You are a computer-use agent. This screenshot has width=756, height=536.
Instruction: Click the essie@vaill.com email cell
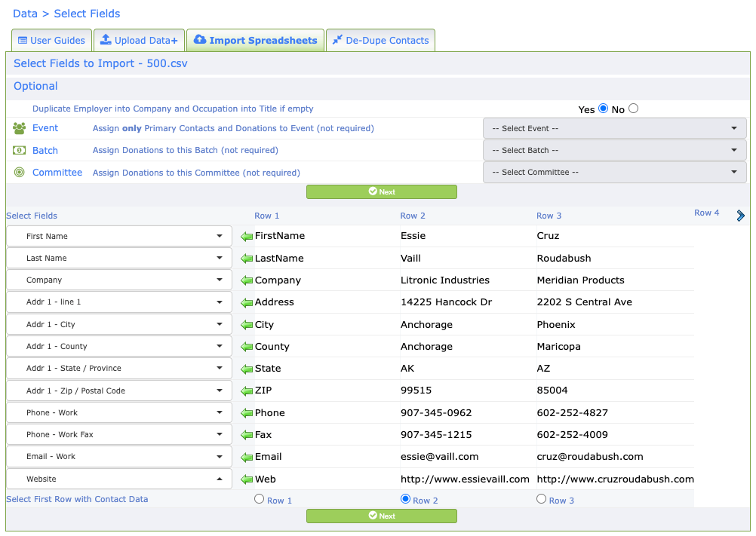[440, 457]
